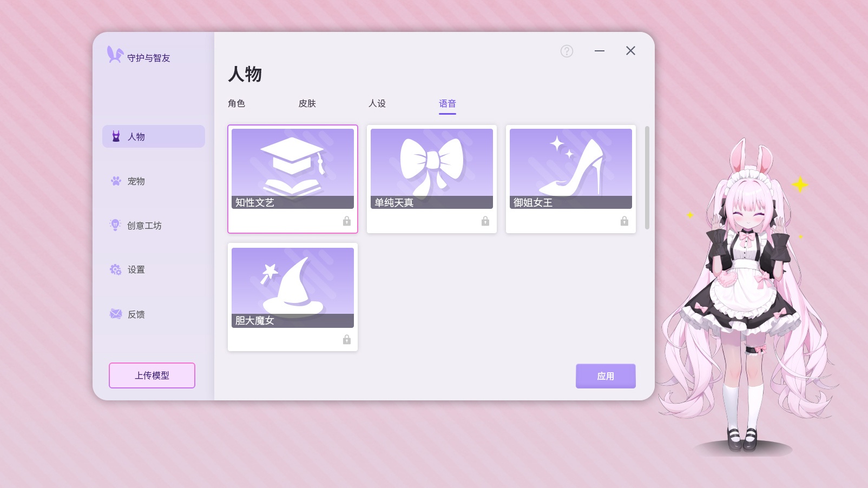Open the 反馈 envelope icon
The width and height of the screenshot is (868, 488).
tap(116, 314)
